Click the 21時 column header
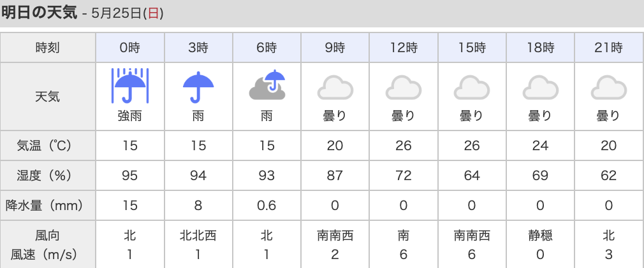Viewport: 644px width, 268px height. coord(609,48)
